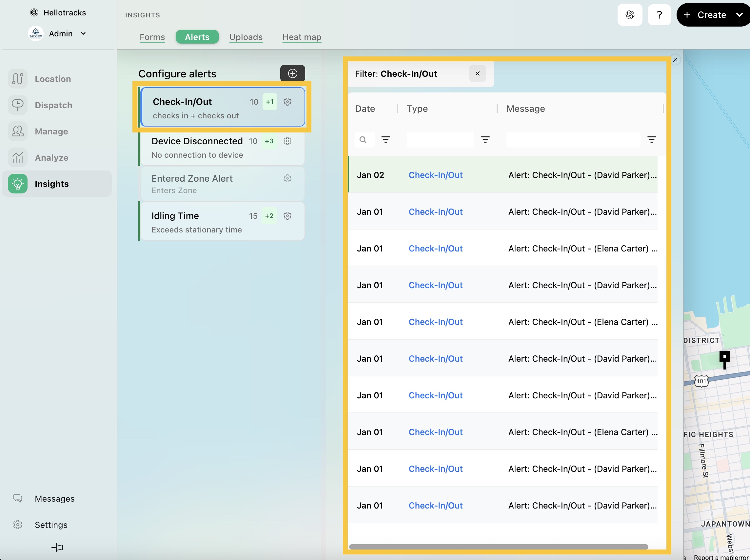Click the add alert plus icon
750x560 pixels.
pos(292,73)
